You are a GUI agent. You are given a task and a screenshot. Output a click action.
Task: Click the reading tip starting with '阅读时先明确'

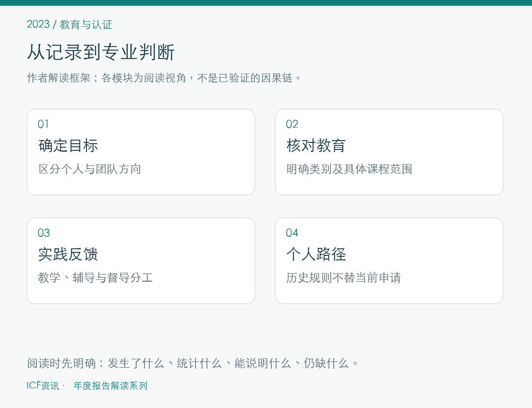(193, 363)
